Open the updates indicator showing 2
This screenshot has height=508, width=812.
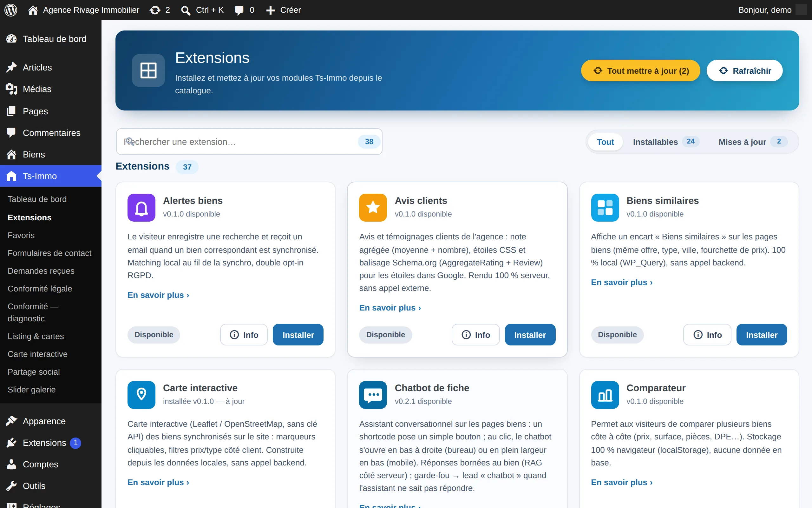click(160, 10)
